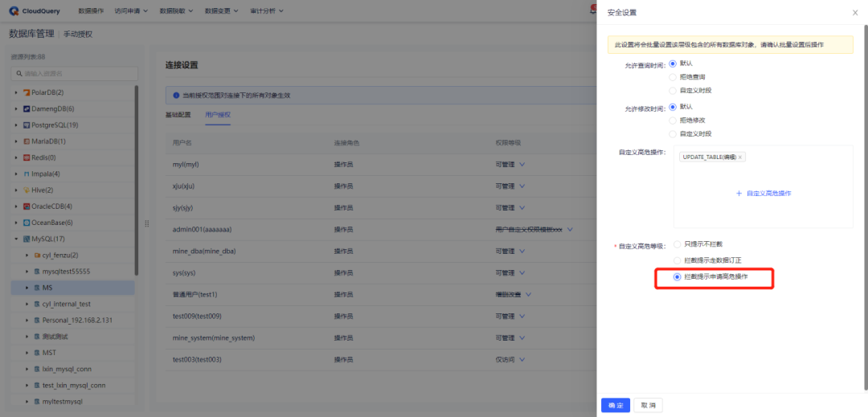Open the 数据操作 menu

pos(91,11)
